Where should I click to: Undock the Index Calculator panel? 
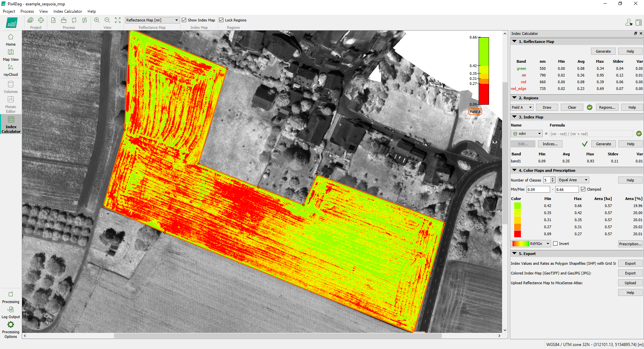[635, 34]
